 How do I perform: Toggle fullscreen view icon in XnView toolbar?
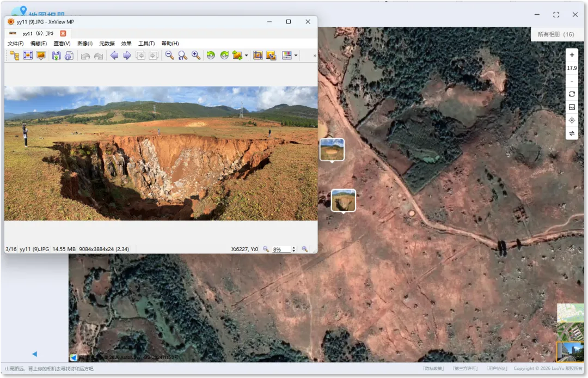click(28, 56)
